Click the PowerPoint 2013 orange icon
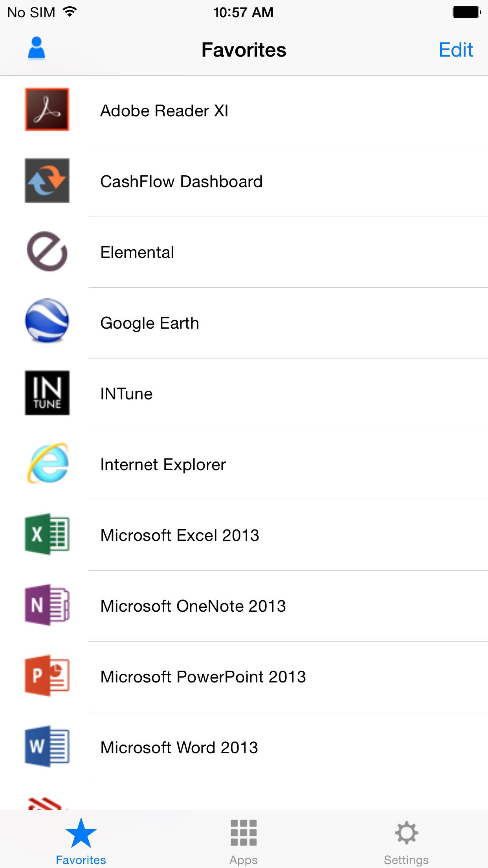 [x=47, y=676]
